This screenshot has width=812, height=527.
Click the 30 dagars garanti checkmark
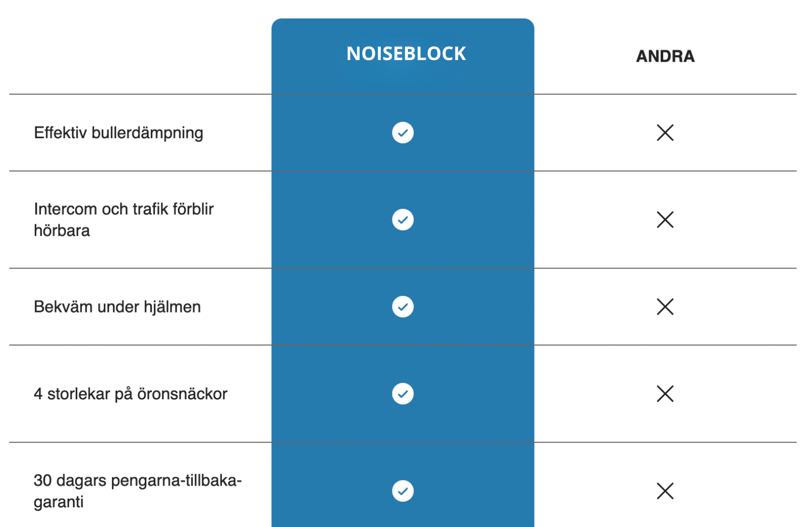(x=402, y=491)
